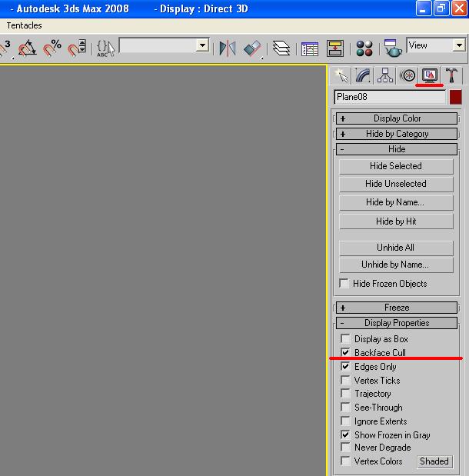Collapse the Display Properties rollout

click(397, 323)
